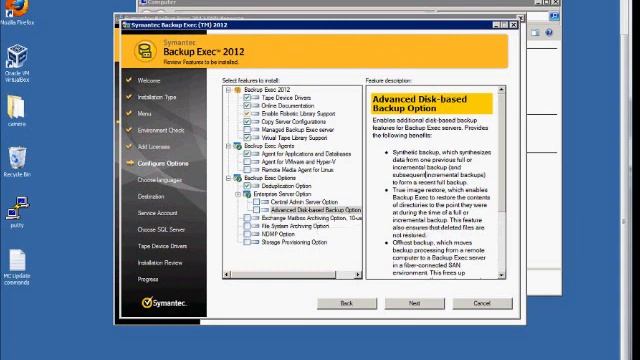Click the Advanced Disk-based Backup Option description heading
640x360 pixels.
tap(432, 104)
